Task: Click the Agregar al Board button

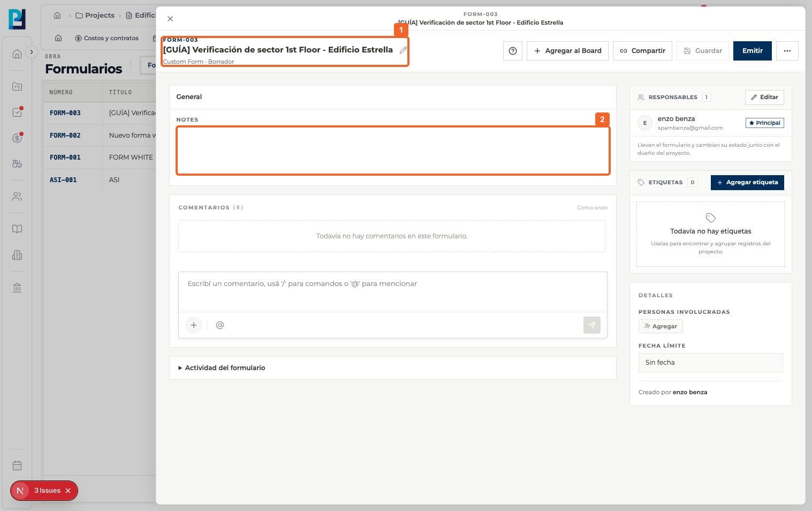Action: coord(567,51)
